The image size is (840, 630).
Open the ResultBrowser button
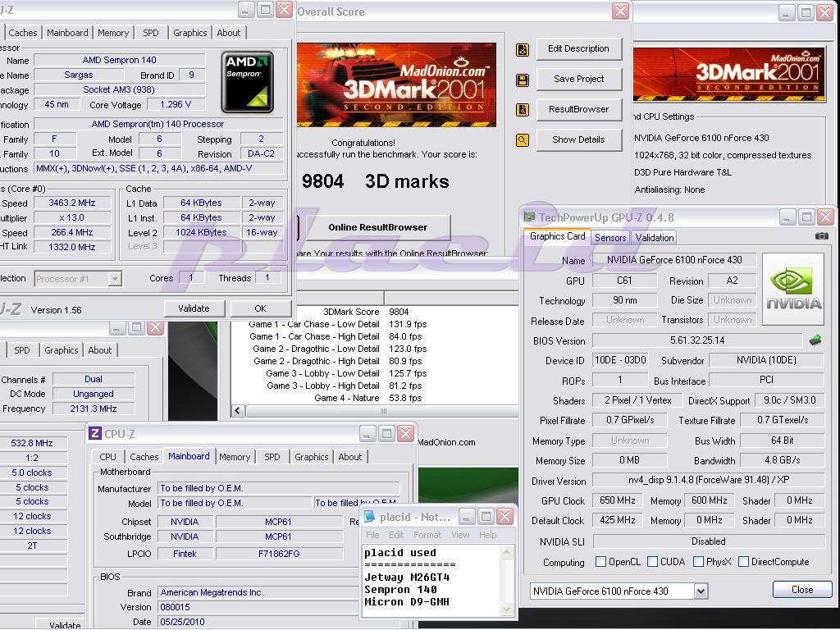click(x=578, y=109)
